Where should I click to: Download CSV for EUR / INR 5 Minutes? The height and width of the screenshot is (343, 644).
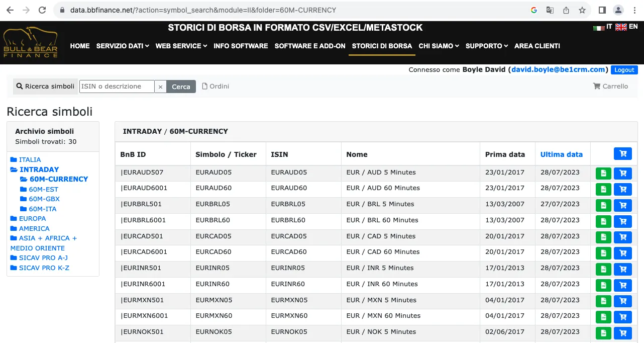(x=603, y=270)
